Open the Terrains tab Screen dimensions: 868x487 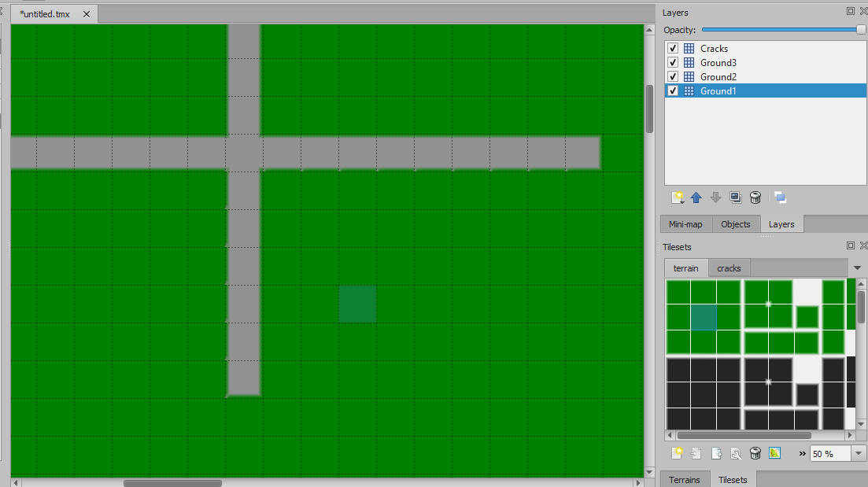coord(685,480)
